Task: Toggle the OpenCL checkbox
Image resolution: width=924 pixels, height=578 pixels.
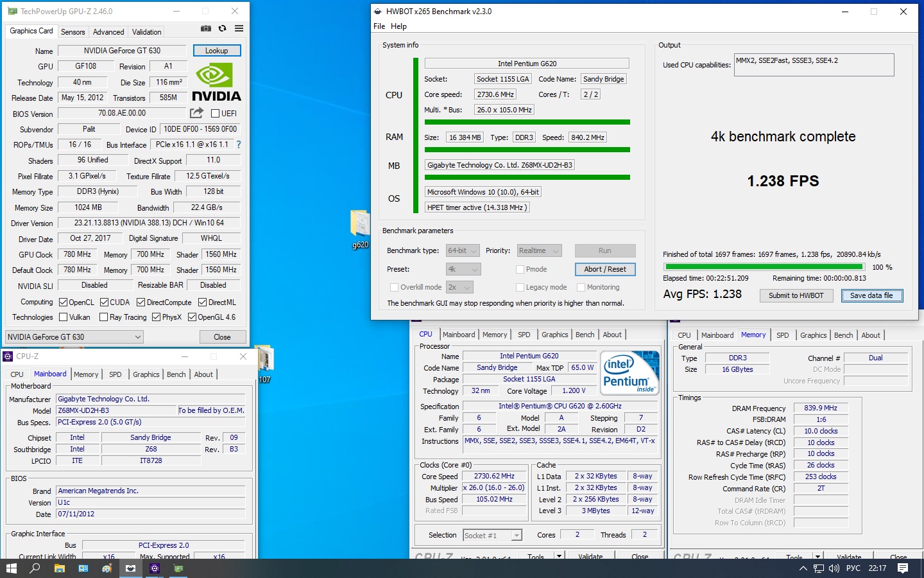Action: tap(63, 302)
